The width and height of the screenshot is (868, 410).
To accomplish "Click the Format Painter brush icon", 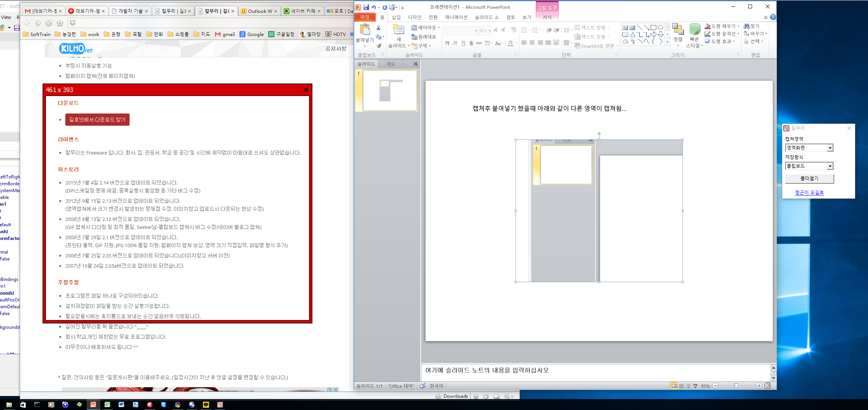I will point(379,46).
